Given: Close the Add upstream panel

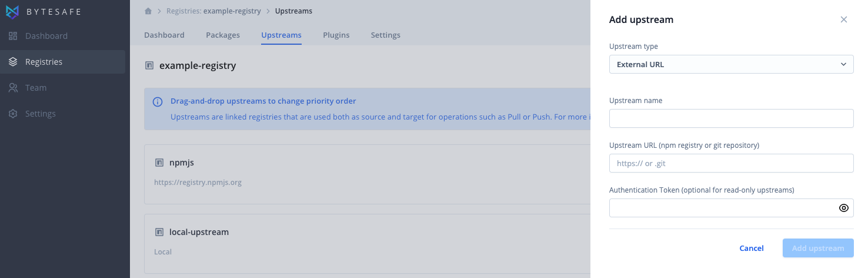Looking at the screenshot, I should point(844,19).
